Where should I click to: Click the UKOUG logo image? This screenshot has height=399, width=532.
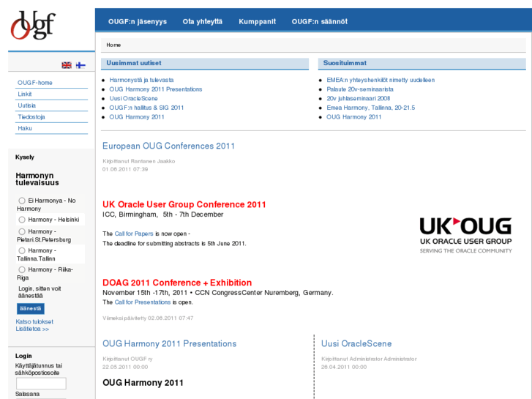coord(465,235)
